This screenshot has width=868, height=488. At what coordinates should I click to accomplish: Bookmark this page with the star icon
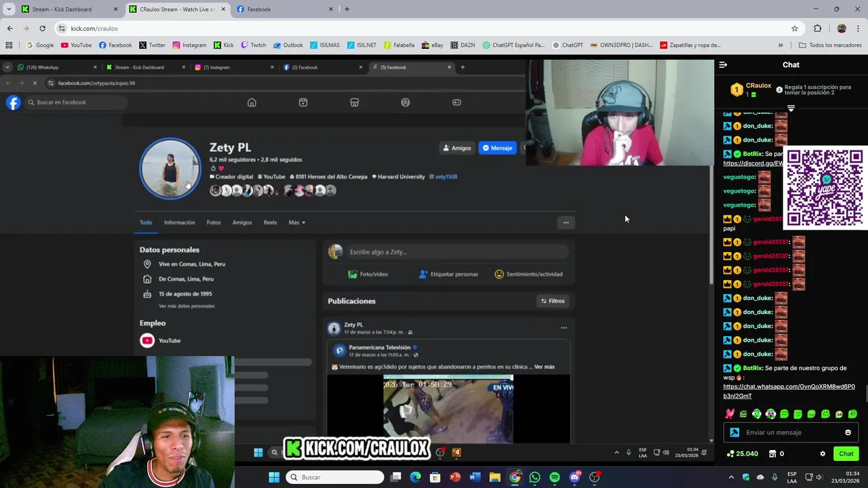coord(794,28)
